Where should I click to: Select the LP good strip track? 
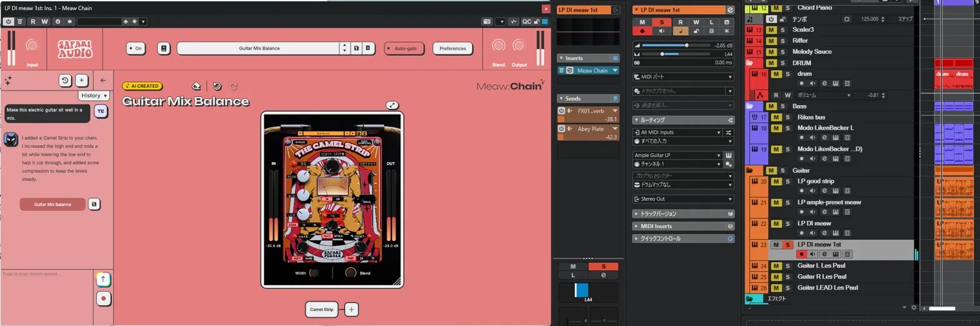(816, 181)
